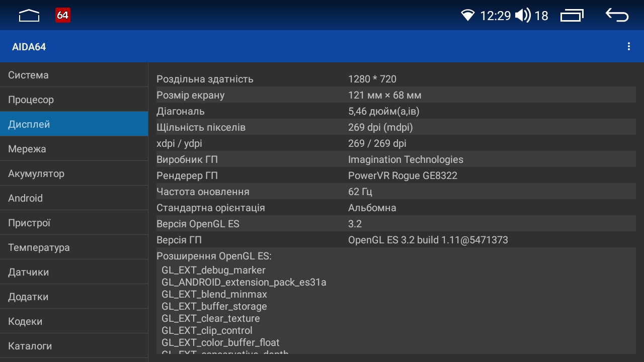Open the Температура section
This screenshot has height=362, width=644.
(74, 247)
